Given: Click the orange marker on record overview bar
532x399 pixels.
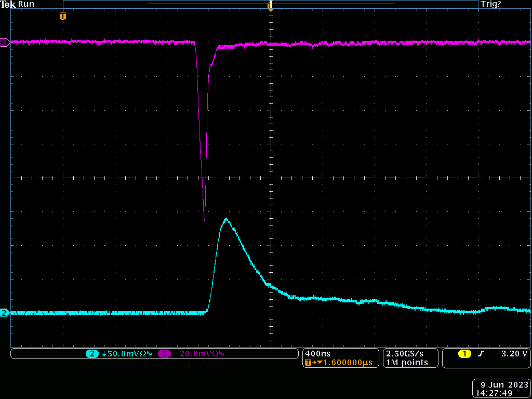Looking at the screenshot, I should click(x=270, y=6).
